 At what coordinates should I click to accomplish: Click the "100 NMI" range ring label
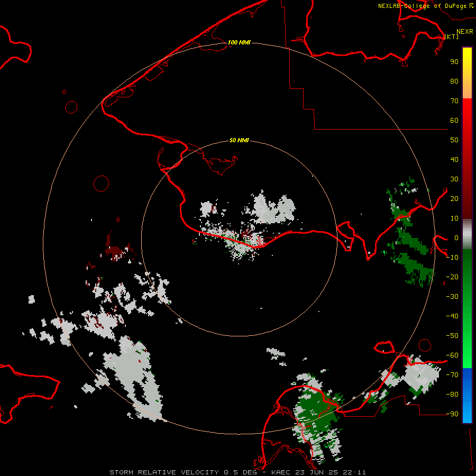(x=239, y=42)
